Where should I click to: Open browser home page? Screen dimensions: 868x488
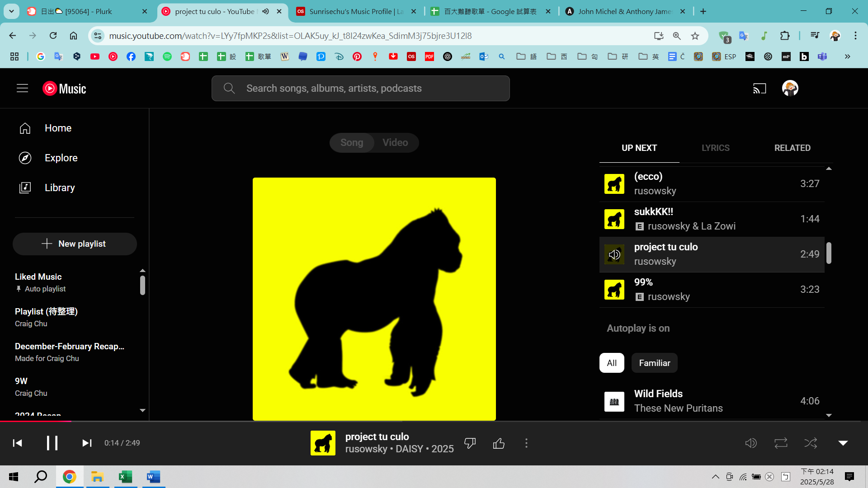pyautogui.click(x=73, y=36)
